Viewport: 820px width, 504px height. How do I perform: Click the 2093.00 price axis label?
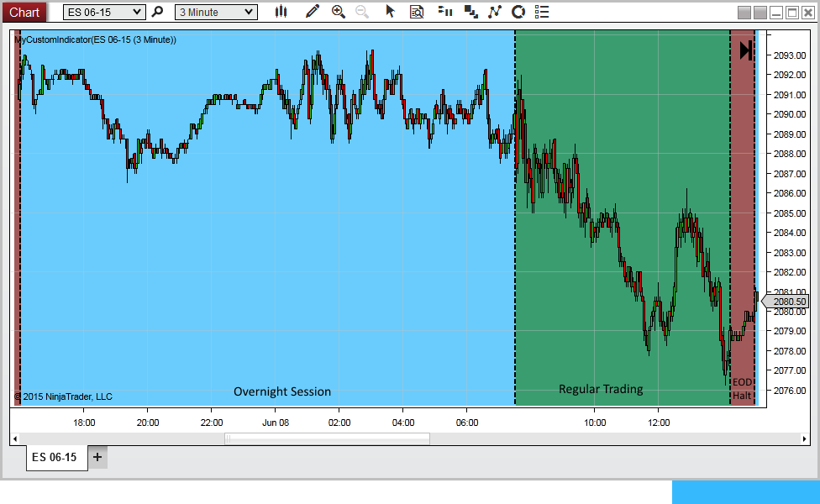coord(790,55)
